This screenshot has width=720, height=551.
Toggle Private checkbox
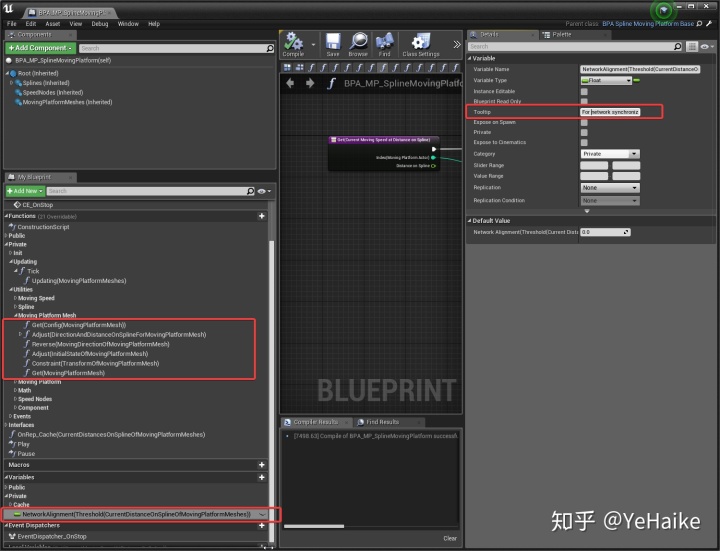(584, 132)
